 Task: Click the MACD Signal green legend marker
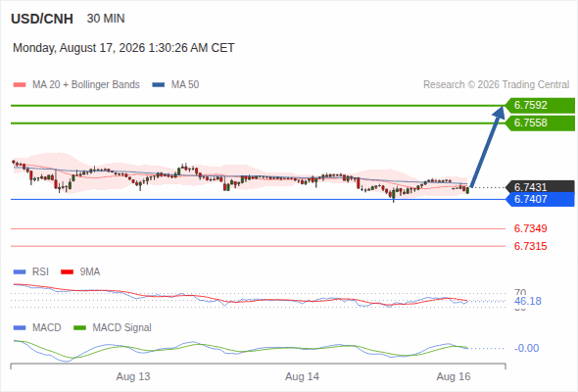point(79,328)
